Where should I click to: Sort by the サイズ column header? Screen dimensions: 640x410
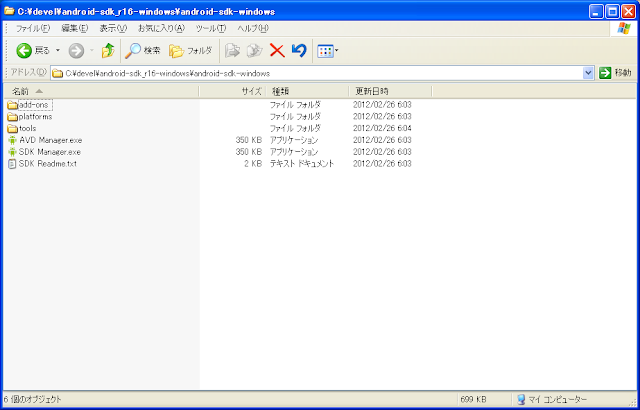point(232,91)
